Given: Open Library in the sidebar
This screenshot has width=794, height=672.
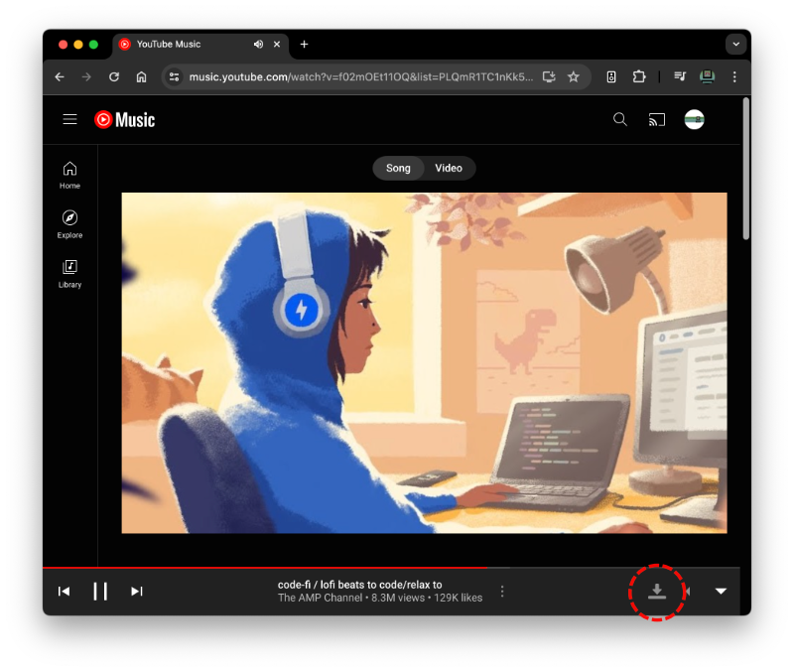Looking at the screenshot, I should point(69,274).
